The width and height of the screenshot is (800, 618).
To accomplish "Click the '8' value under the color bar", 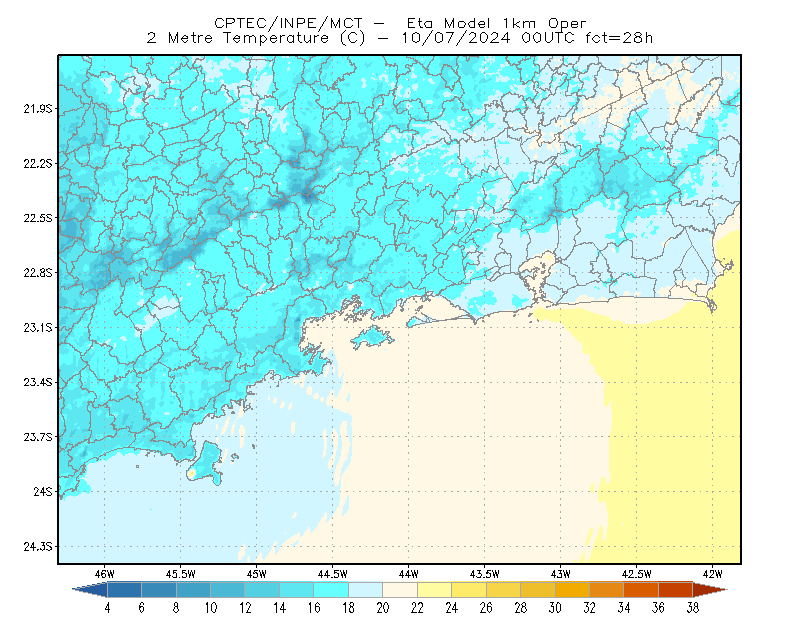I will click(x=177, y=608).
